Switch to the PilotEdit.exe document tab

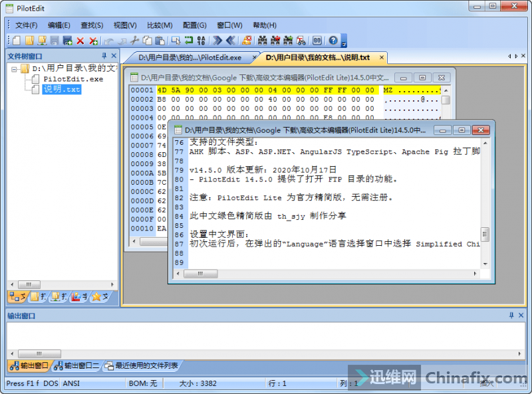point(190,58)
